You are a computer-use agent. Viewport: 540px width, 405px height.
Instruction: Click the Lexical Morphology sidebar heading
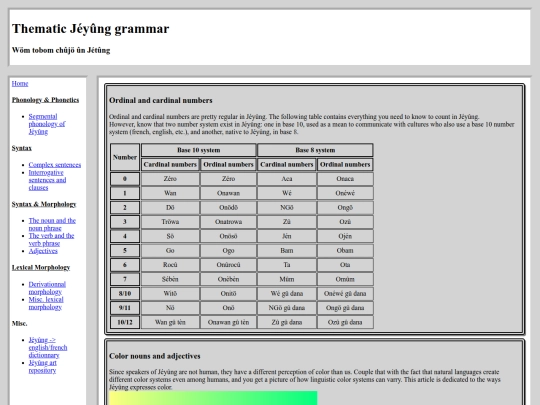(x=41, y=268)
